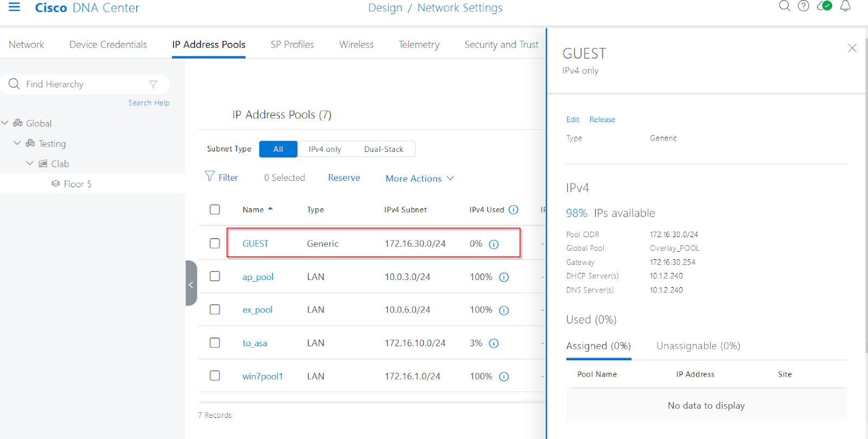This screenshot has width=868, height=439.
Task: Collapse the Clab hierarchy node
Action: [30, 163]
